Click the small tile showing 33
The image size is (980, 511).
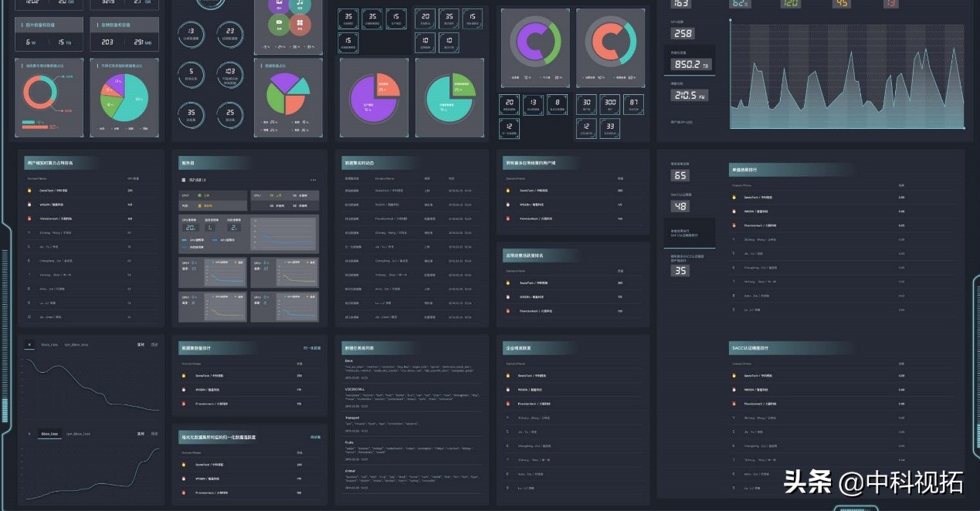pyautogui.click(x=610, y=127)
